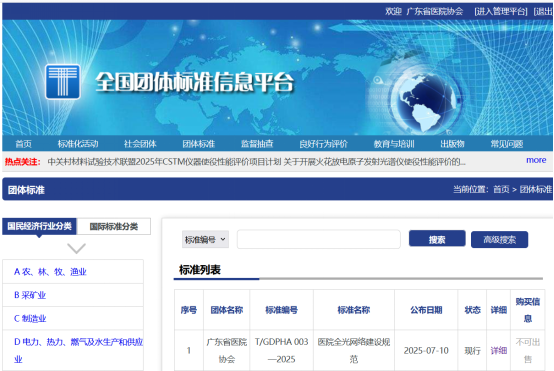Open the 关于开展火花放电原子发射光谱仪 news headline

(x=375, y=162)
